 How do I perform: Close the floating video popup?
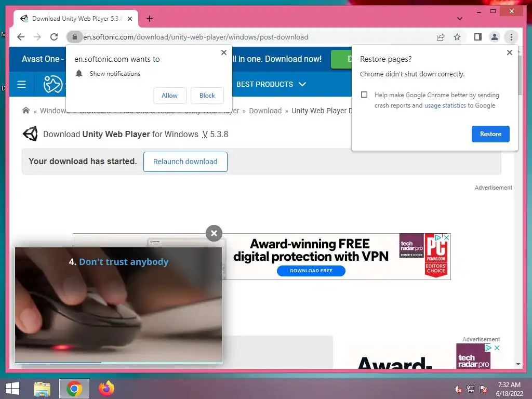click(x=214, y=233)
